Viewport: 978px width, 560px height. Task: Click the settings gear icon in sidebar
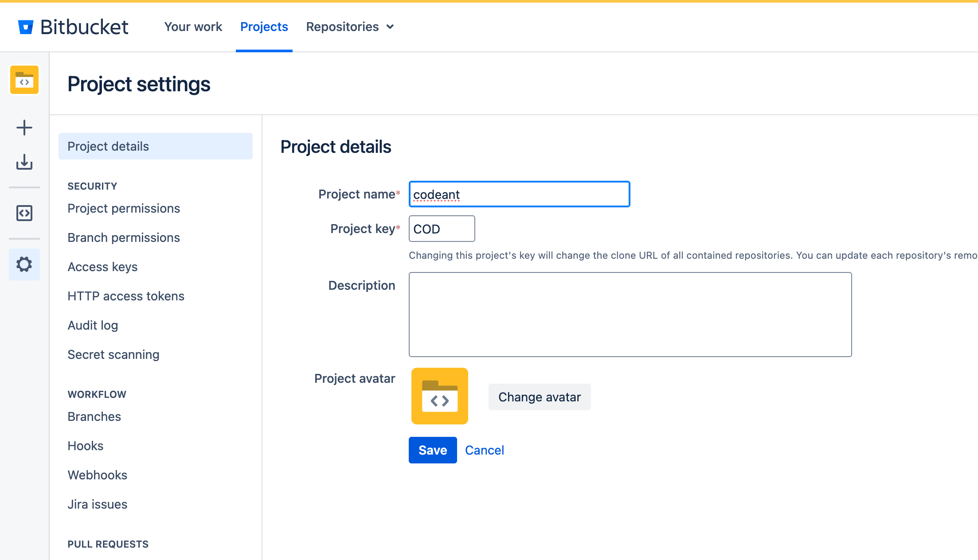click(x=24, y=264)
